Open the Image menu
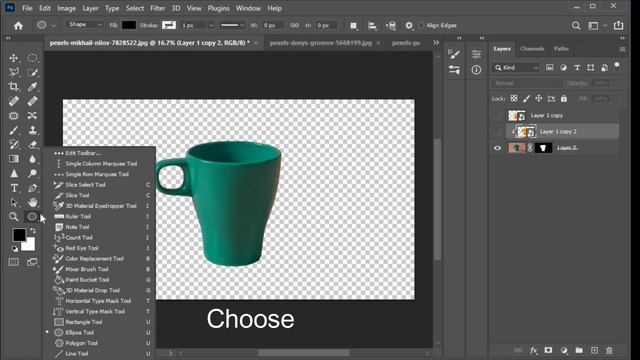The image size is (640, 360). 66,8
